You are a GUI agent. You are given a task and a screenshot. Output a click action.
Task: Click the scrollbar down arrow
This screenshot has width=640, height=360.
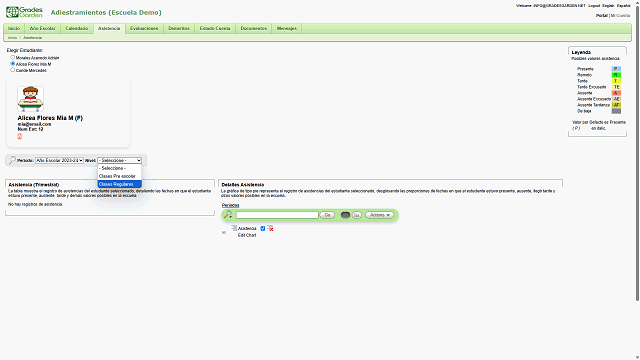pos(637,357)
